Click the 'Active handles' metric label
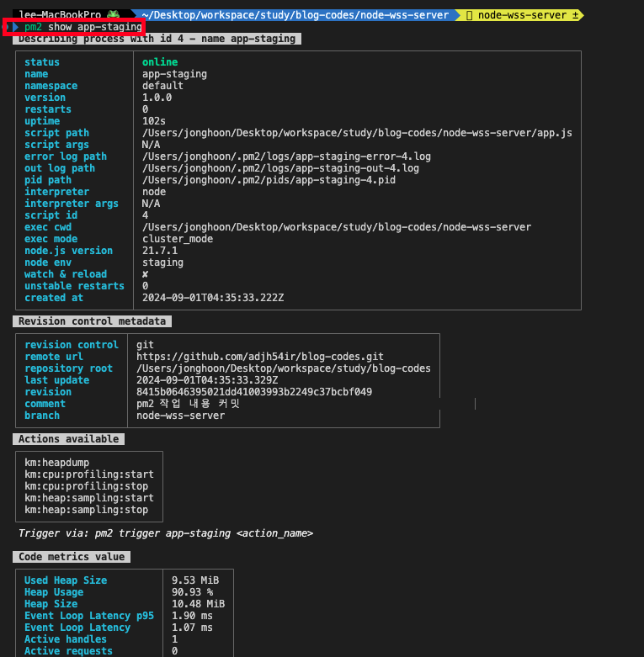644x657 pixels. tap(66, 639)
